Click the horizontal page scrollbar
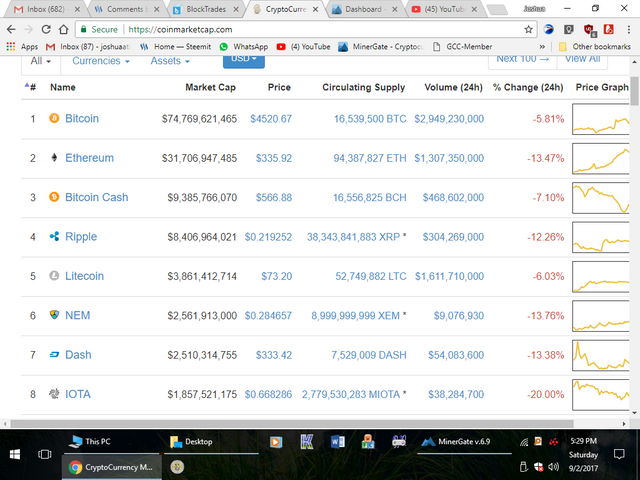Viewport: 640px width, 480px height. click(x=292, y=424)
